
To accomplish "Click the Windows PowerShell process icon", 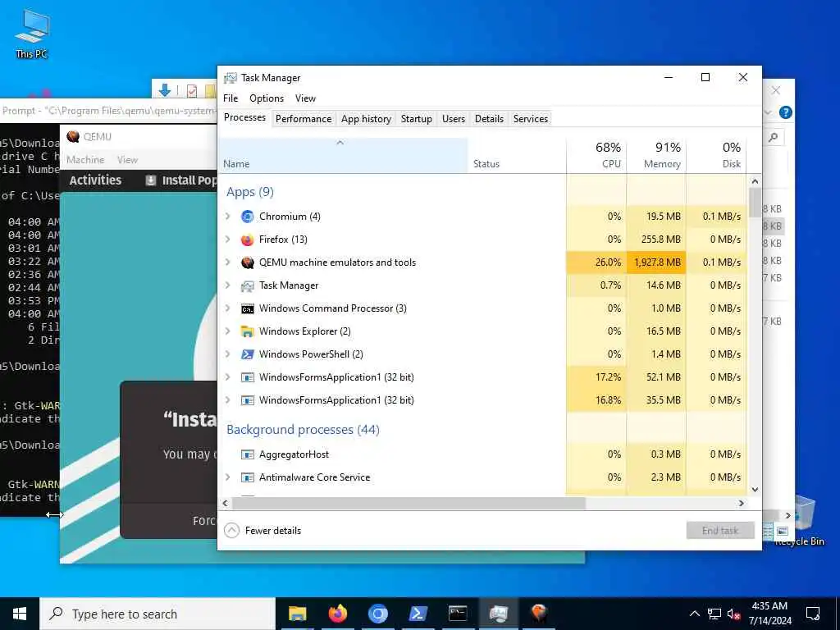I will (247, 354).
